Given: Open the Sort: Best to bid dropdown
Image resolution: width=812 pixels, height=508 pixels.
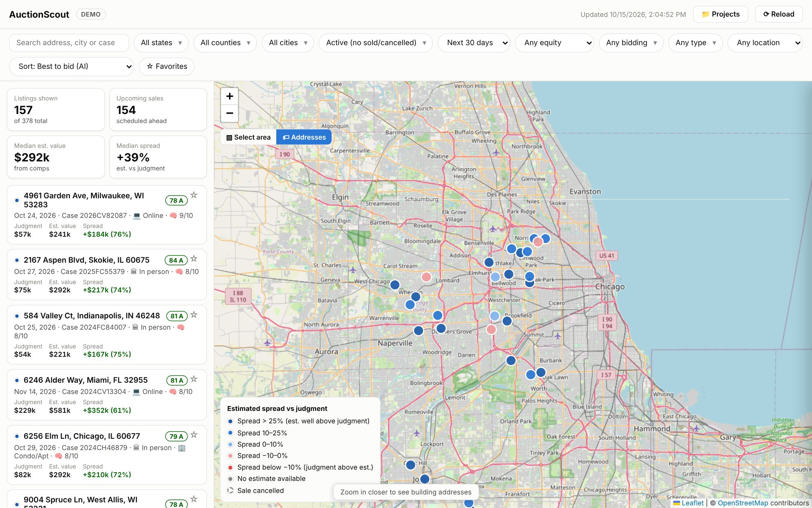Looking at the screenshot, I should (71, 67).
